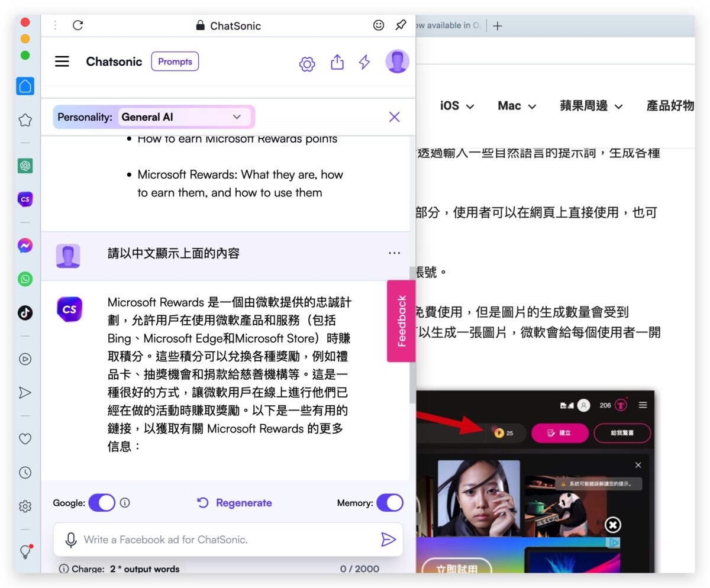Open WhatsApp in the Opera sidebar
The width and height of the screenshot is (710, 588).
coord(25,279)
